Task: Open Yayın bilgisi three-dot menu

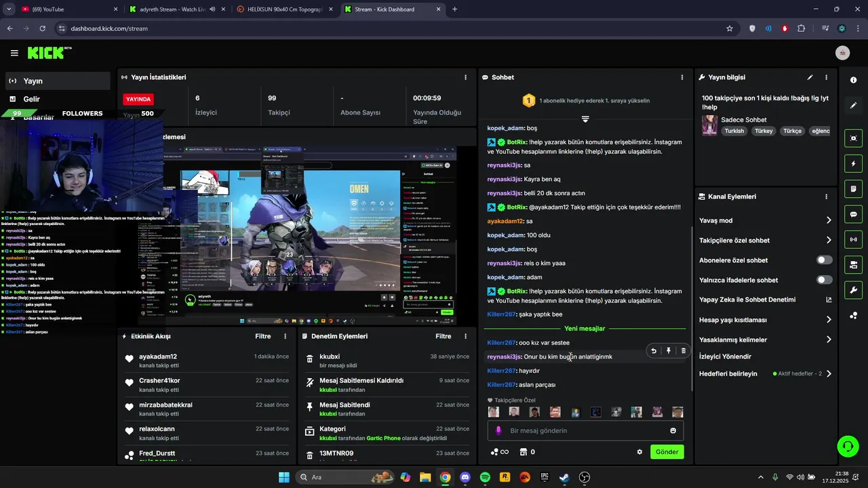Action: pos(826,77)
